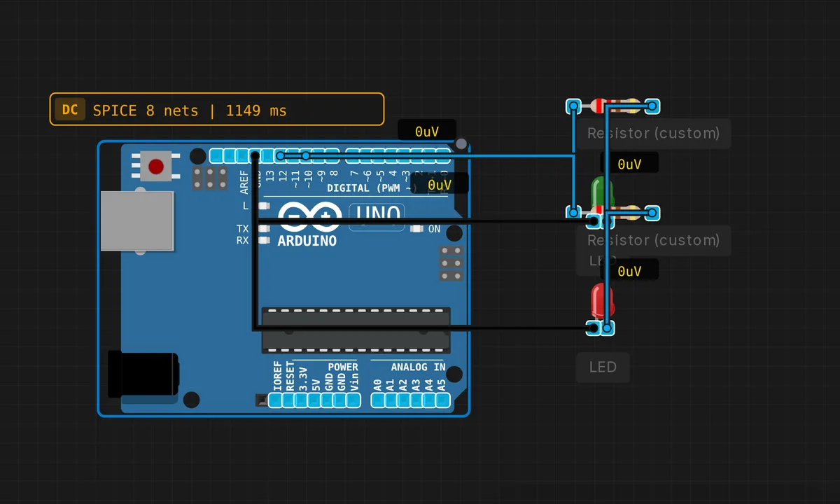Image resolution: width=840 pixels, height=504 pixels.
Task: Click the Vin power pin
Action: tap(353, 400)
